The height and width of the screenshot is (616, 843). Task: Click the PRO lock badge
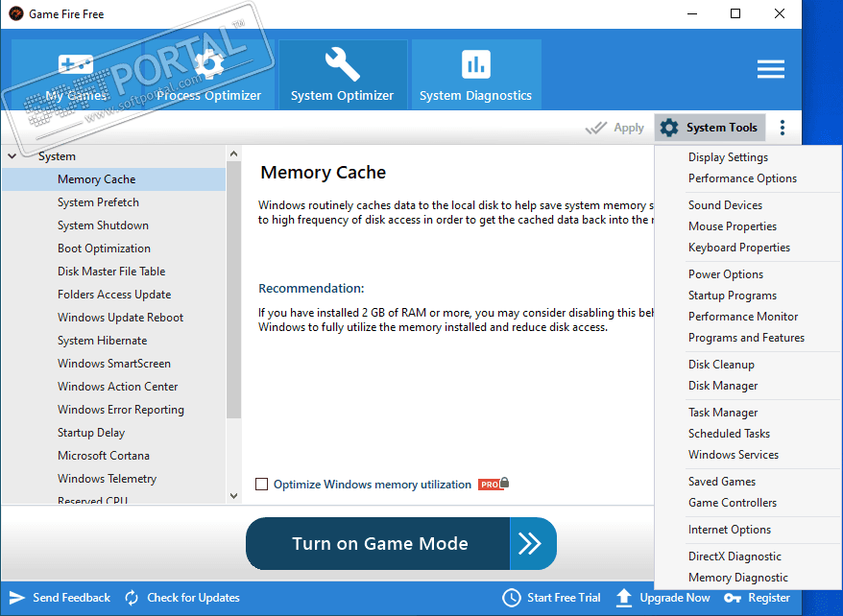(x=493, y=484)
